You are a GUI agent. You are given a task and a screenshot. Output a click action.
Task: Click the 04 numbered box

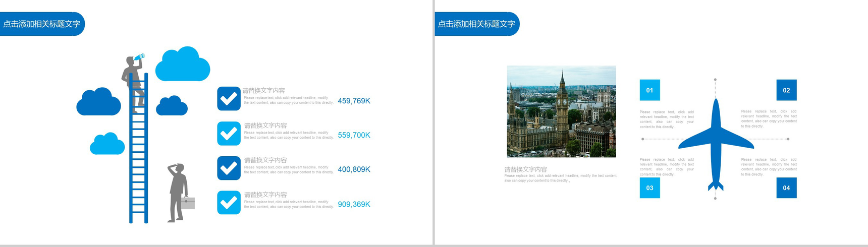point(786,188)
